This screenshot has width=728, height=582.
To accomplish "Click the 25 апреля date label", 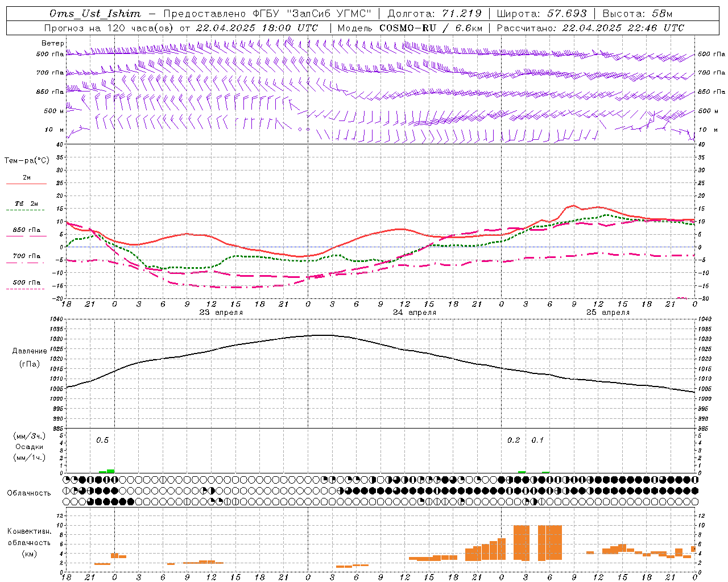I will point(608,313).
